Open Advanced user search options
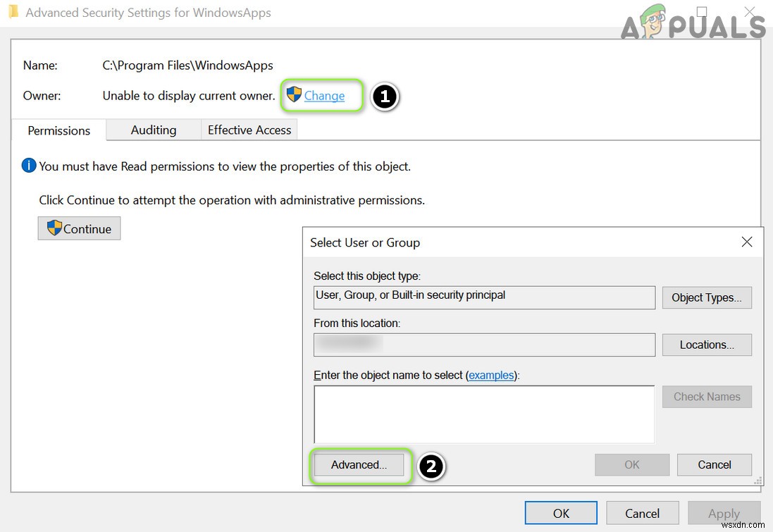The height and width of the screenshot is (532, 773). click(x=359, y=465)
